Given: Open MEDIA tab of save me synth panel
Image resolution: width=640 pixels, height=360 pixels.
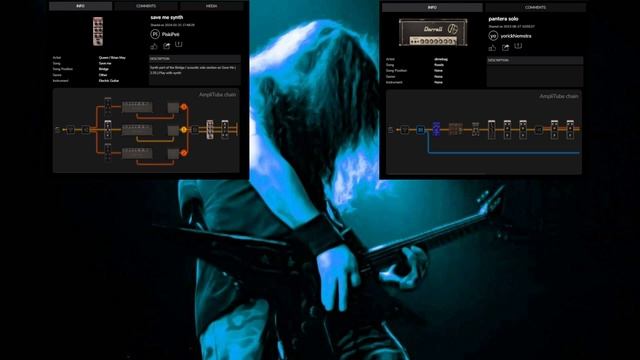Looking at the screenshot, I should tap(211, 6).
